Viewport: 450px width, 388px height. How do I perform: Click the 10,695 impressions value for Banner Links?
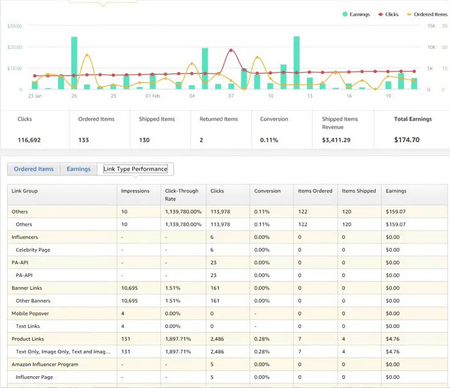[x=130, y=288]
